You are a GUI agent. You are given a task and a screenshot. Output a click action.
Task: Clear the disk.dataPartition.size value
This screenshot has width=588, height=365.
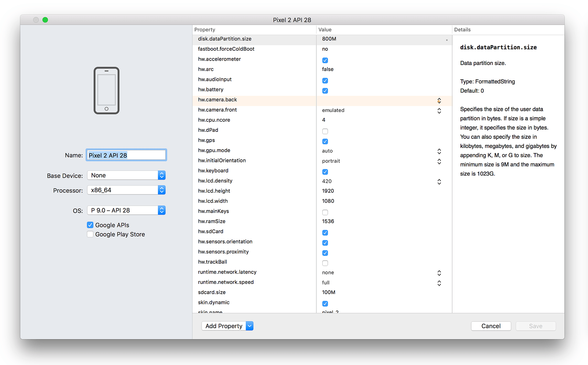(x=447, y=40)
